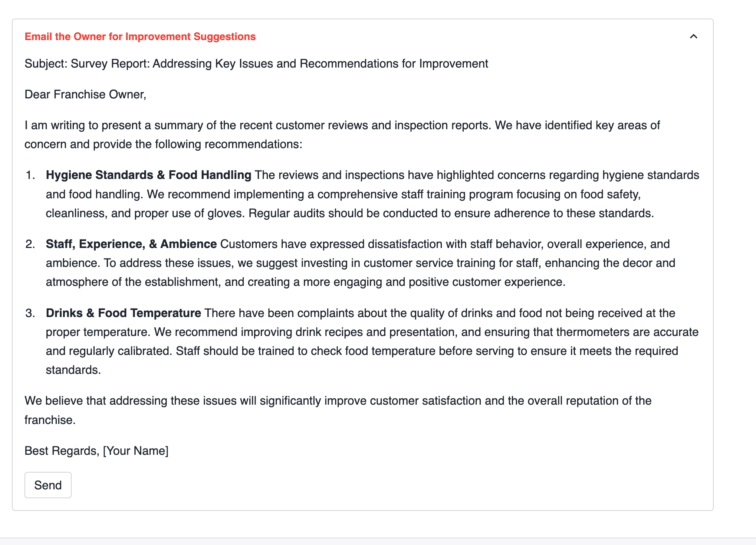Click the word 'franchise.' ending the closing paragraph
The width and height of the screenshot is (756, 545).
tap(50, 420)
